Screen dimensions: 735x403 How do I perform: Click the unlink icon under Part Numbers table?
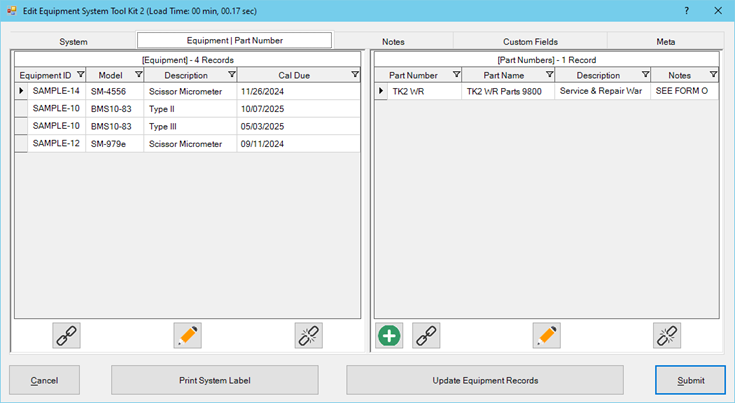coord(667,336)
